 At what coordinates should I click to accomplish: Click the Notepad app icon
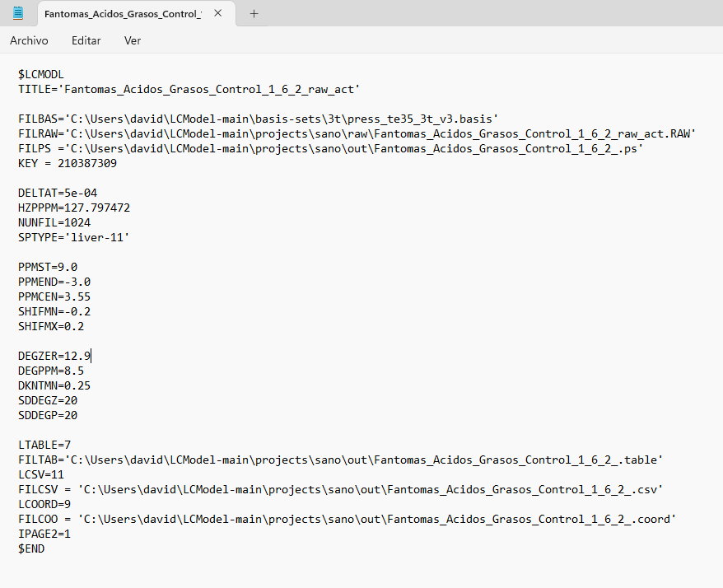tap(18, 13)
